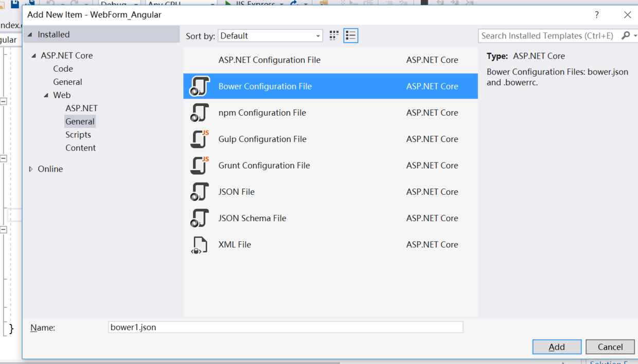The image size is (638, 364).
Task: Click the npm Configuration File icon
Action: point(200,113)
